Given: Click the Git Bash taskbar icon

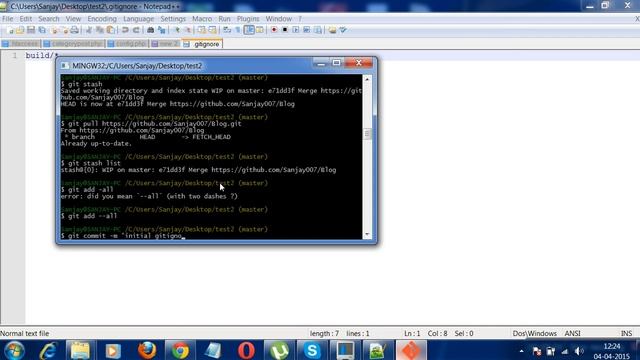Looking at the screenshot, I should click(411, 350).
